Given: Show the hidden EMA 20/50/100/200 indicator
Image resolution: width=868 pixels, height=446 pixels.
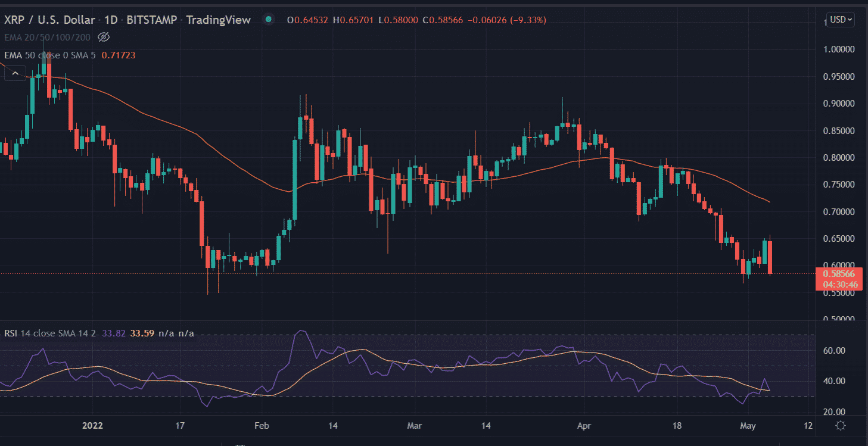Looking at the screenshot, I should [104, 38].
